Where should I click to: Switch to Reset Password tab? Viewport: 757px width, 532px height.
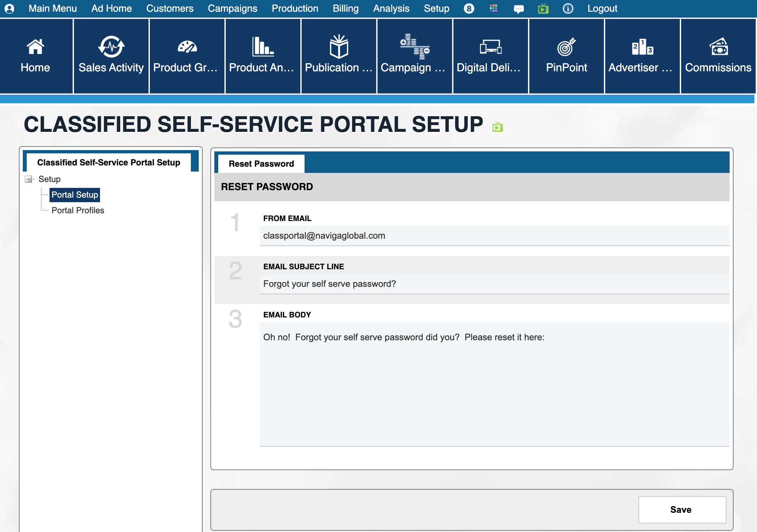point(261,164)
